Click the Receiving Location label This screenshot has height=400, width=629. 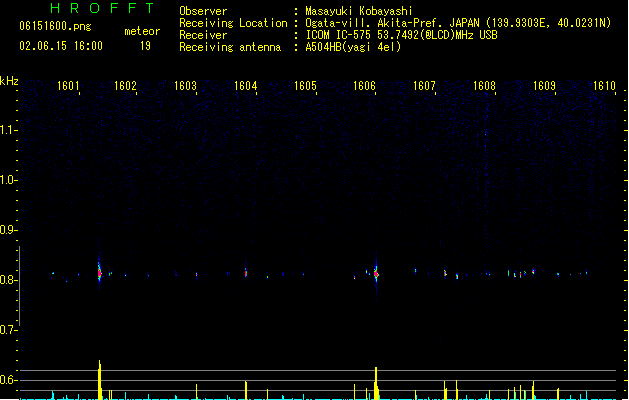(x=233, y=23)
